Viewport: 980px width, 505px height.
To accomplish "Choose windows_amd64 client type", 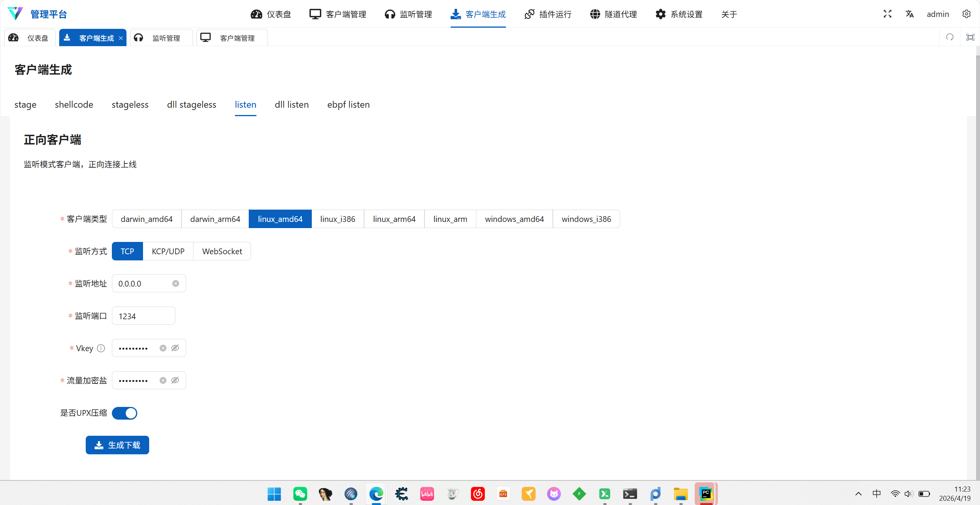I will [x=514, y=219].
